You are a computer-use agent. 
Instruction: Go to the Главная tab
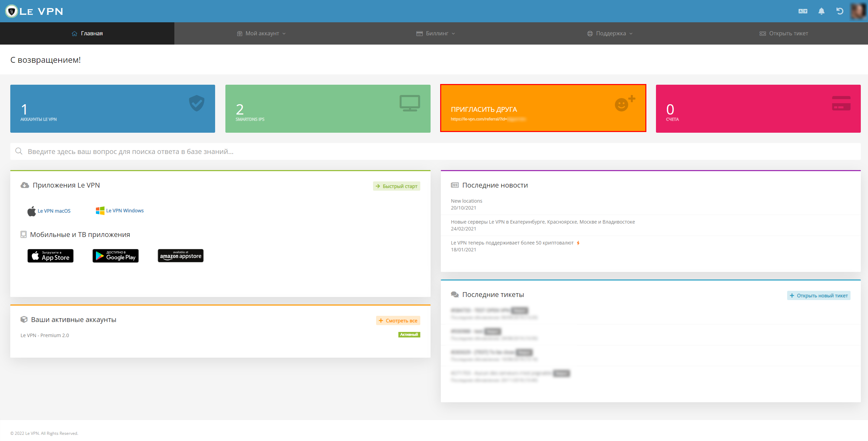click(x=87, y=33)
